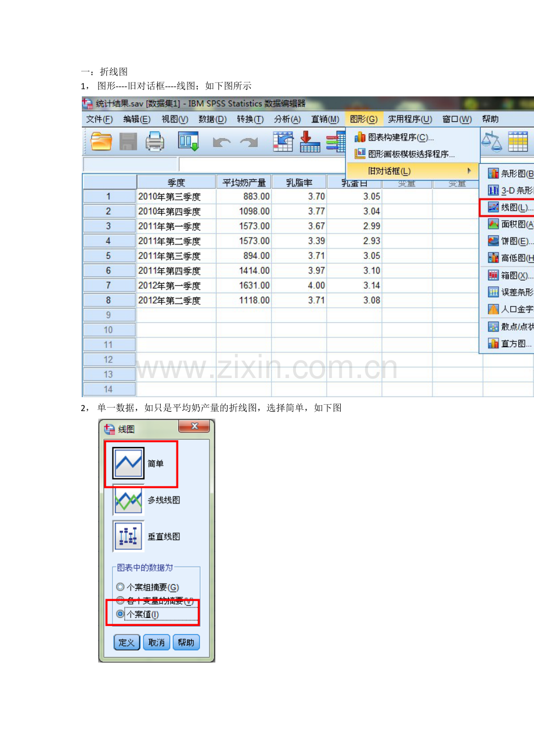The image size is (534, 756).
Task: Select the 各个变量的摘要(V) radio button
Action: point(120,600)
